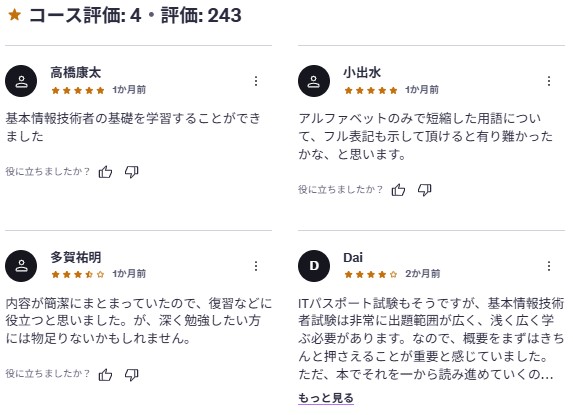Viewport: 573px width, 415px height.
Task: Click the reviewer name Dai
Action: tap(353, 257)
